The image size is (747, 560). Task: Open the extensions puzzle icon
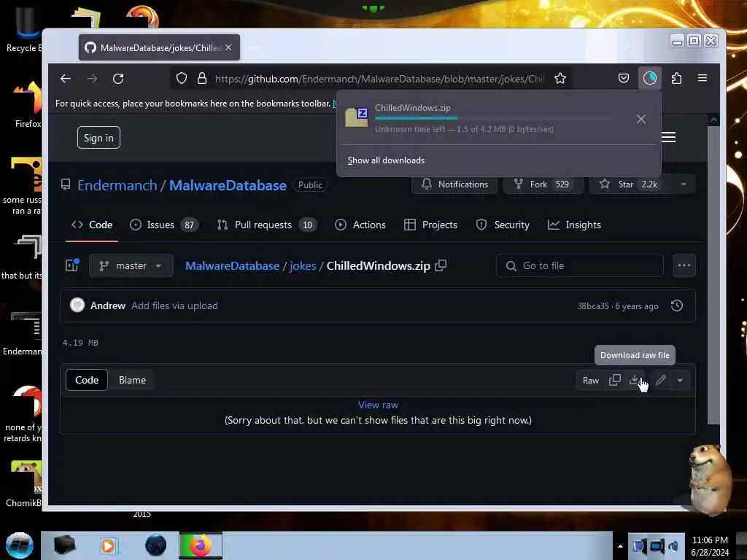pos(676,78)
